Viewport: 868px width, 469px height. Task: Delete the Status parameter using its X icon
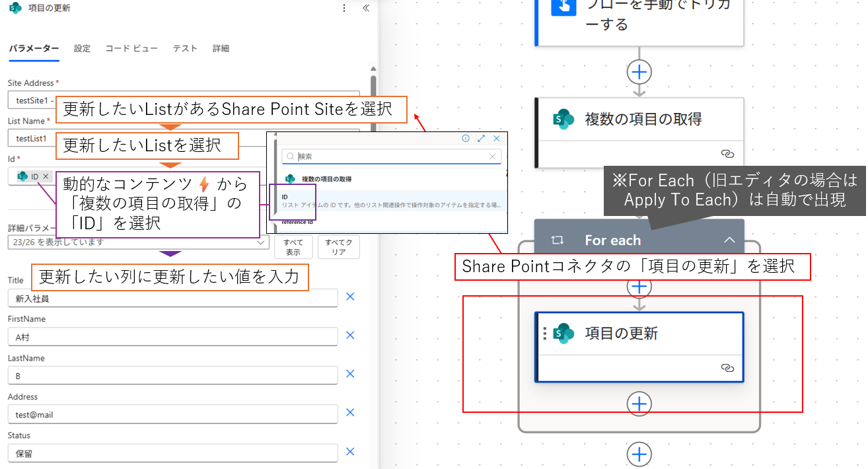tap(350, 452)
